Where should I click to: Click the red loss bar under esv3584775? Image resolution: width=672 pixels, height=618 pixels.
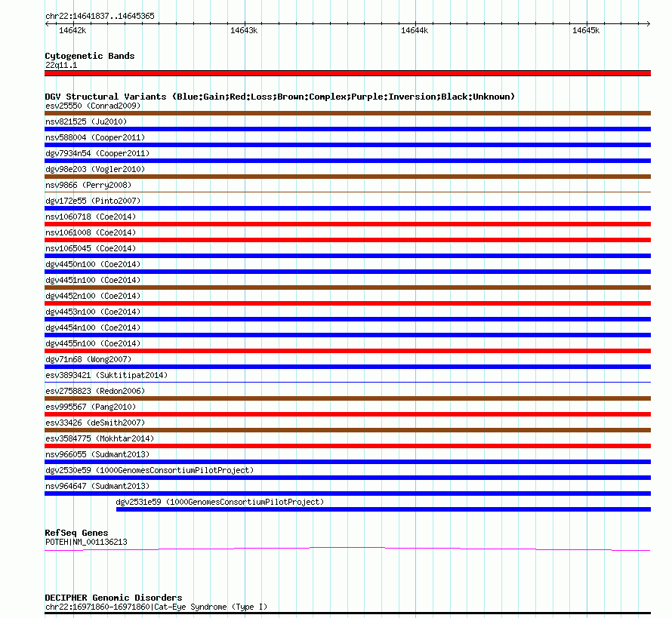tap(347, 446)
